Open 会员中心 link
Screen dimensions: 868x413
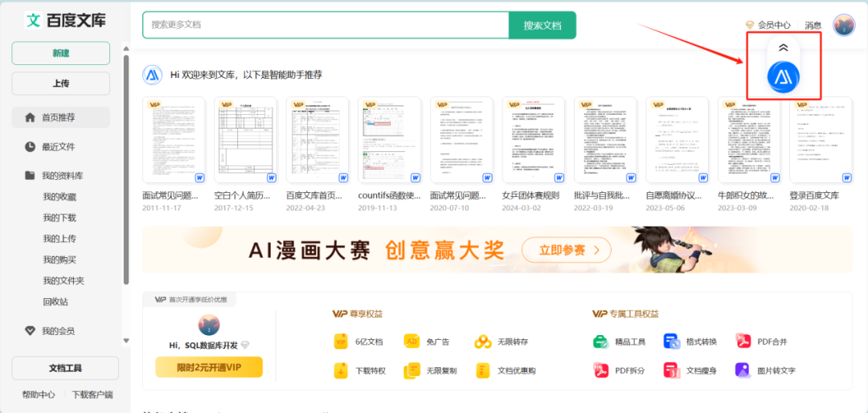pyautogui.click(x=774, y=25)
